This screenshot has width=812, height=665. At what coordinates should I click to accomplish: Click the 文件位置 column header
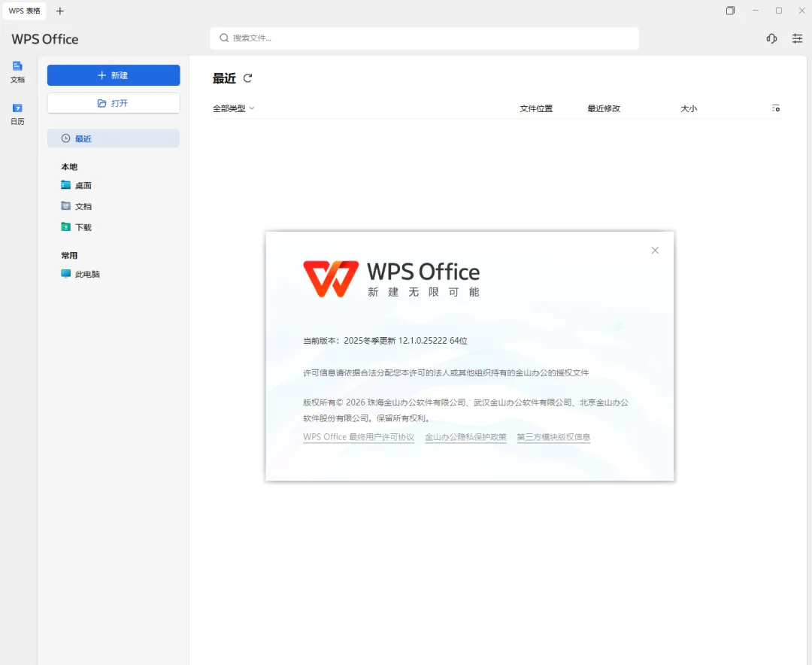point(536,108)
